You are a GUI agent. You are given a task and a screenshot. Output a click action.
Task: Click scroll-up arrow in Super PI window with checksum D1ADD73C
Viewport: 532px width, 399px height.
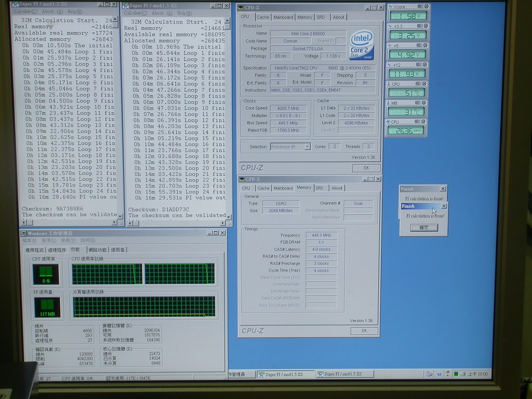228,21
